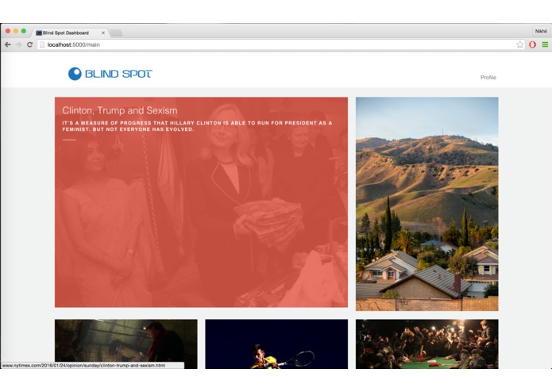The image size is (552, 392).
Task: Open the dark tunnel man article thumbnail
Action: tap(126, 344)
